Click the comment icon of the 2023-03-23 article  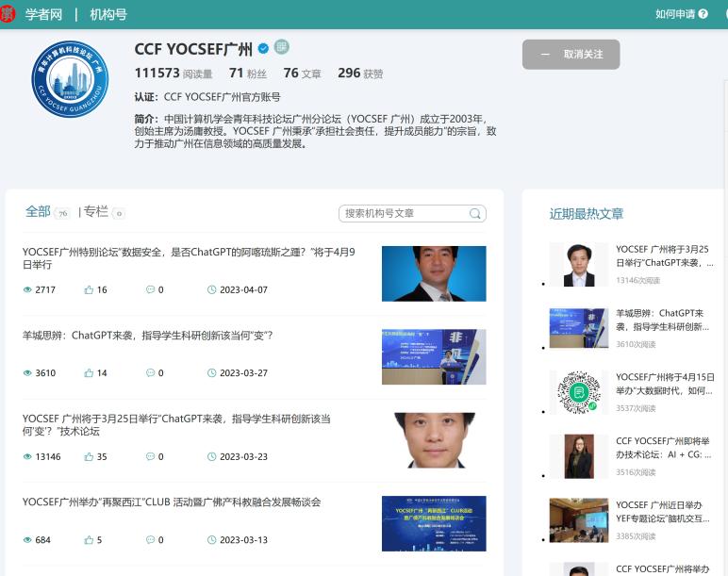coord(151,456)
